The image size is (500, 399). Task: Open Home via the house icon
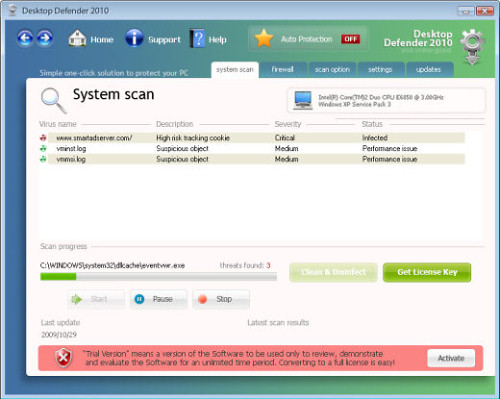coord(77,38)
